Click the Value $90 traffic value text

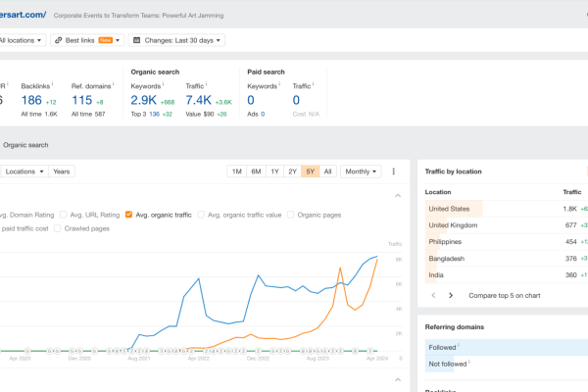[x=200, y=114]
